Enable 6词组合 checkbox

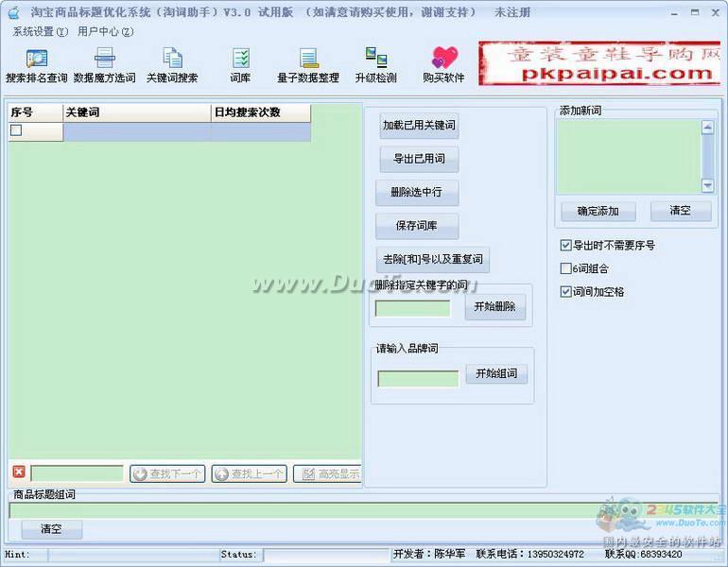pos(566,268)
